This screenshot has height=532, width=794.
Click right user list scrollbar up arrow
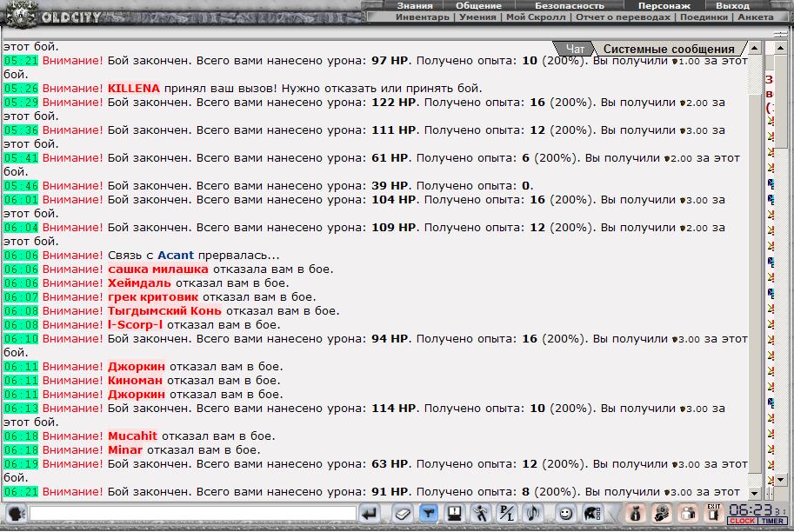[780, 48]
